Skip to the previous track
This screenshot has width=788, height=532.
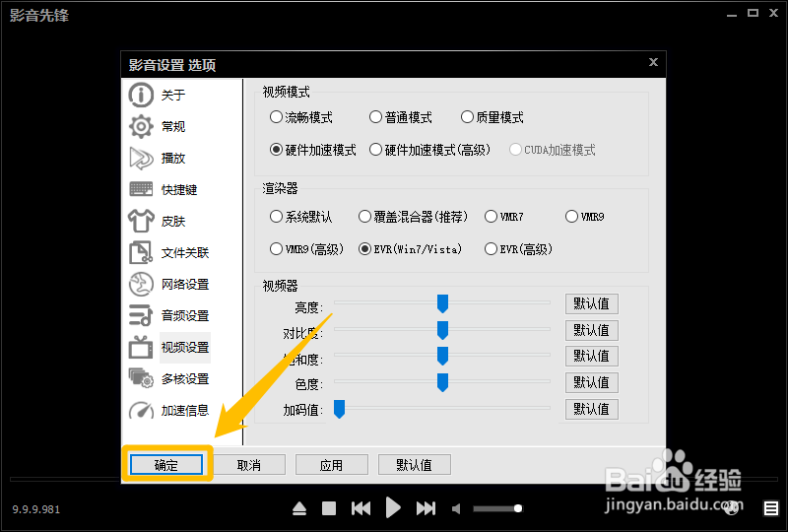pyautogui.click(x=361, y=508)
